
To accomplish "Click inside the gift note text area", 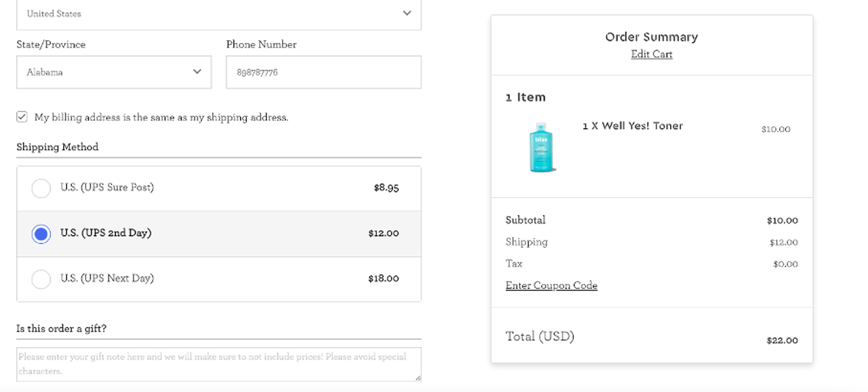I will tap(219, 364).
